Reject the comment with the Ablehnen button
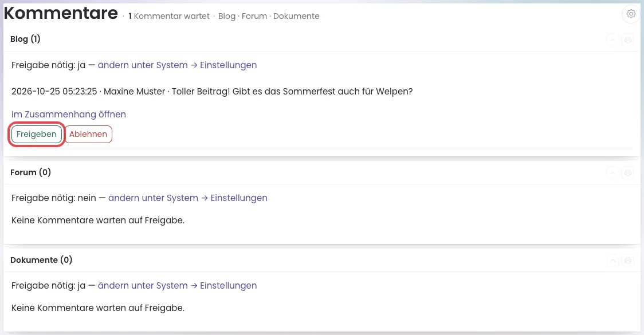Image resolution: width=644 pixels, height=335 pixels. (88, 134)
